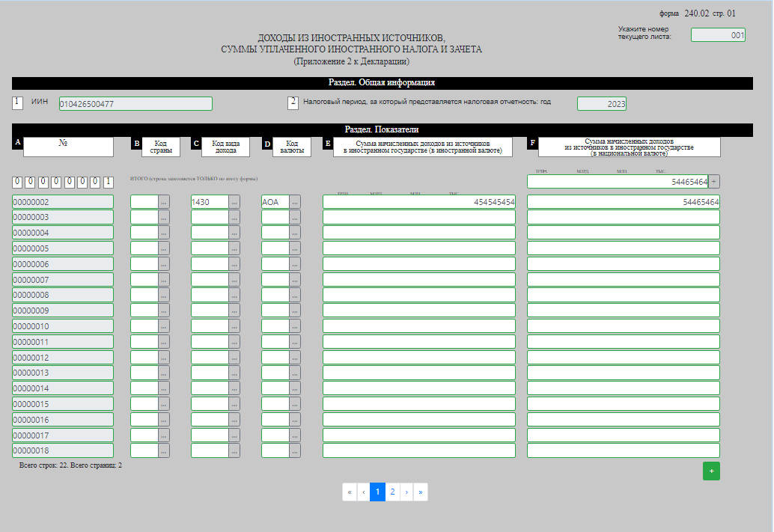This screenshot has height=532, width=774.
Task: Click country code field in row 00000015
Action: pos(144,404)
